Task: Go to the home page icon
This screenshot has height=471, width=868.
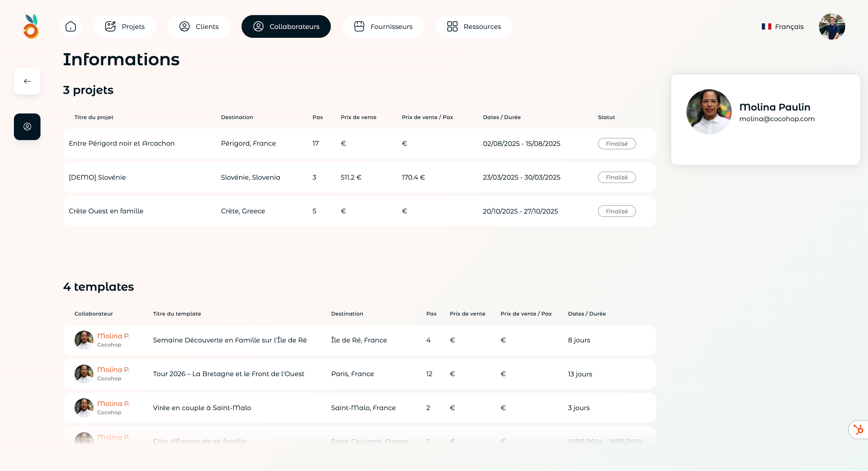Action: click(x=71, y=26)
